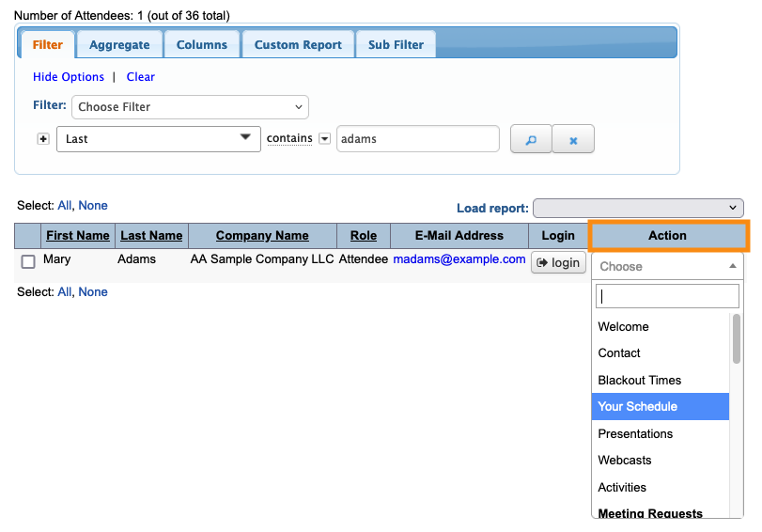This screenshot has height=532, width=762.
Task: Click the magnifier search filter button
Action: click(530, 139)
